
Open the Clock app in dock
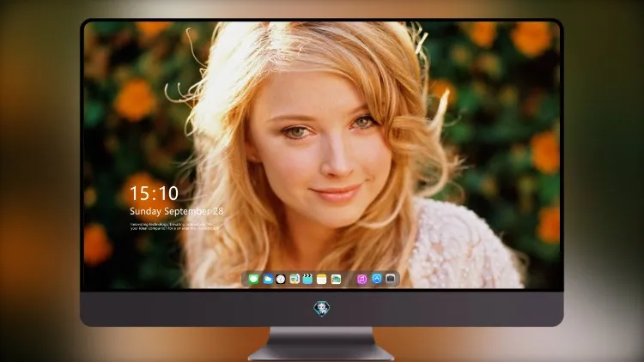[x=281, y=280]
